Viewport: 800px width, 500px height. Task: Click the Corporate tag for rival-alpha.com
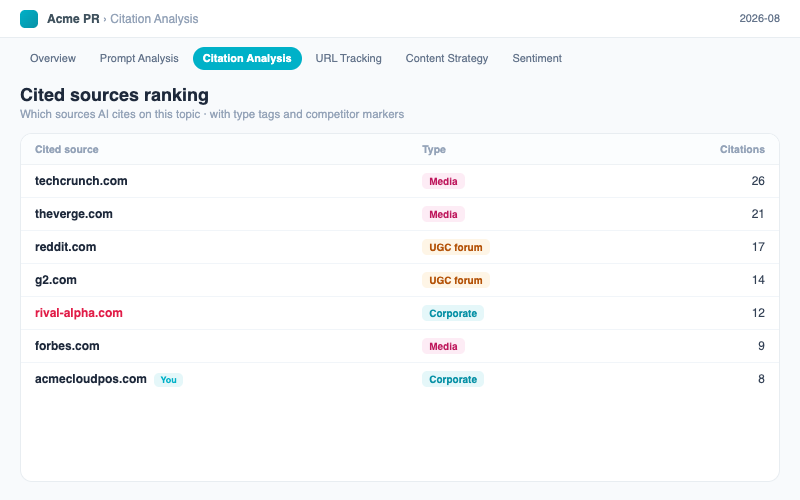(x=453, y=313)
